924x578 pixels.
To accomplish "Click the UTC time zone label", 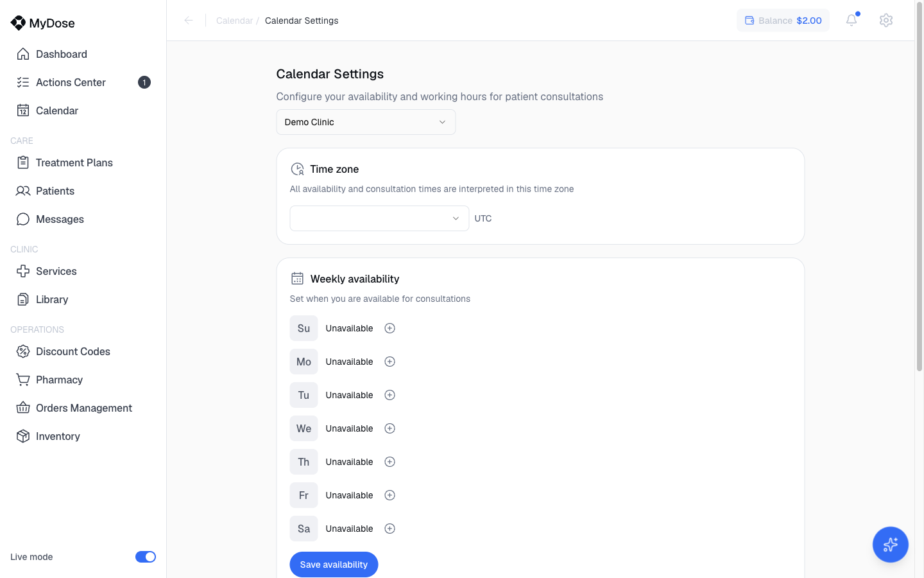I will click(483, 218).
